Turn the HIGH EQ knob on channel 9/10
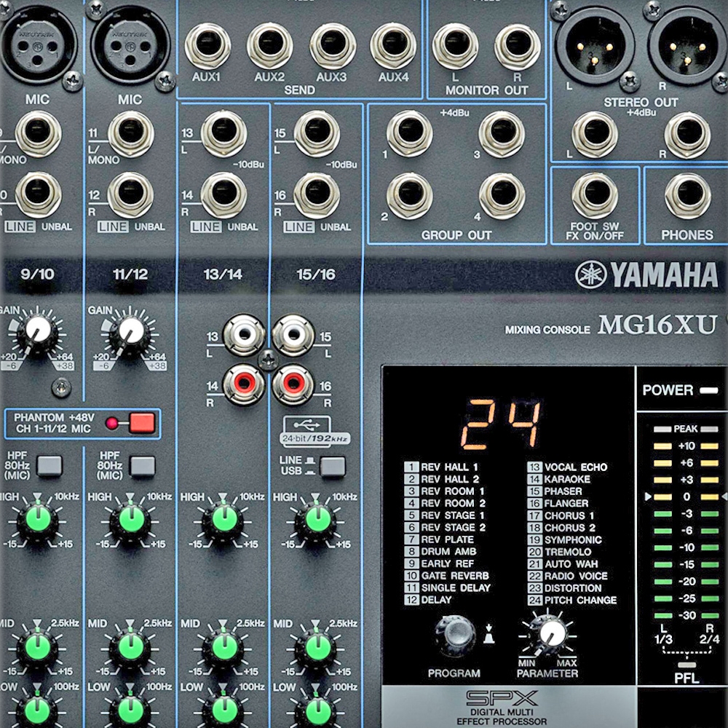728x728 pixels. point(38,520)
